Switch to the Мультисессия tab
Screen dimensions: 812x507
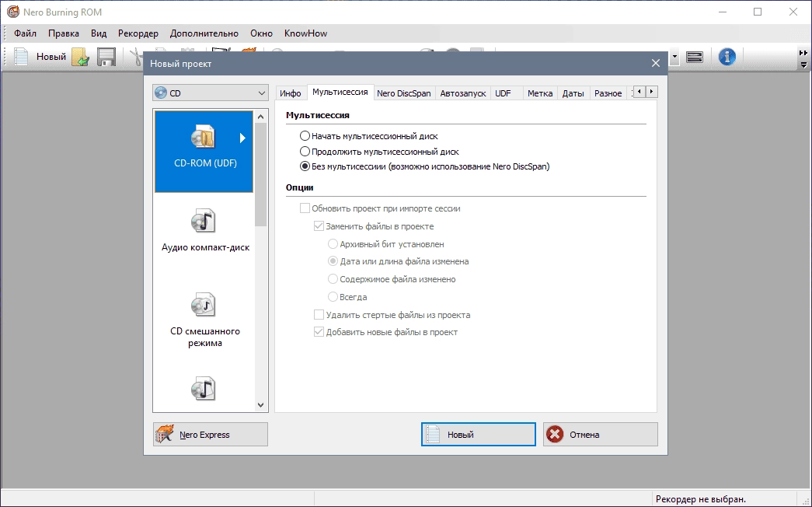(x=340, y=92)
